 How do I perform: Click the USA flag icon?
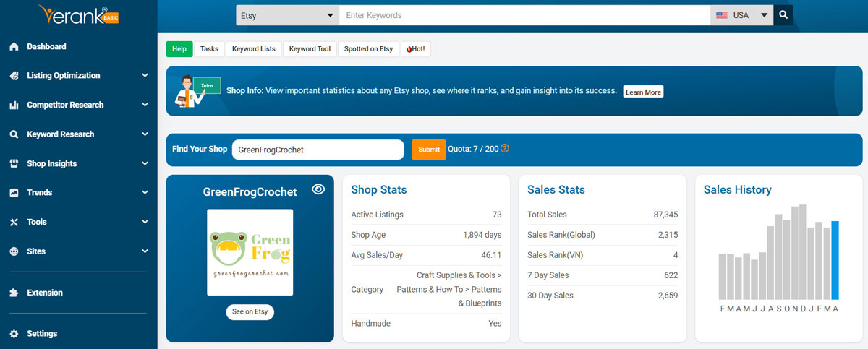tap(721, 15)
